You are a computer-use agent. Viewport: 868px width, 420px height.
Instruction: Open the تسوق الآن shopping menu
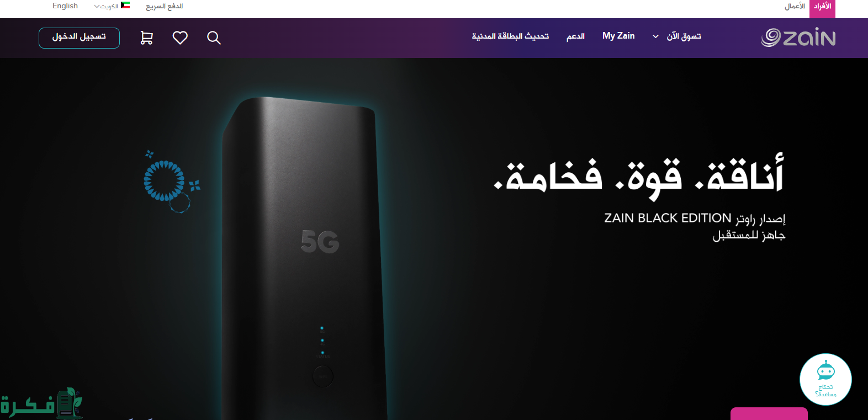click(x=684, y=36)
